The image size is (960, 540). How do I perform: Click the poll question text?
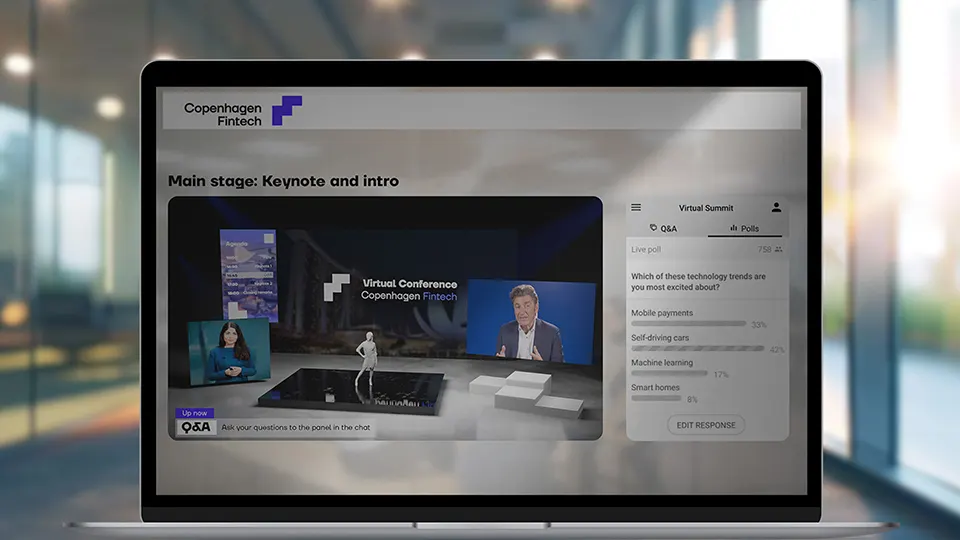[699, 282]
